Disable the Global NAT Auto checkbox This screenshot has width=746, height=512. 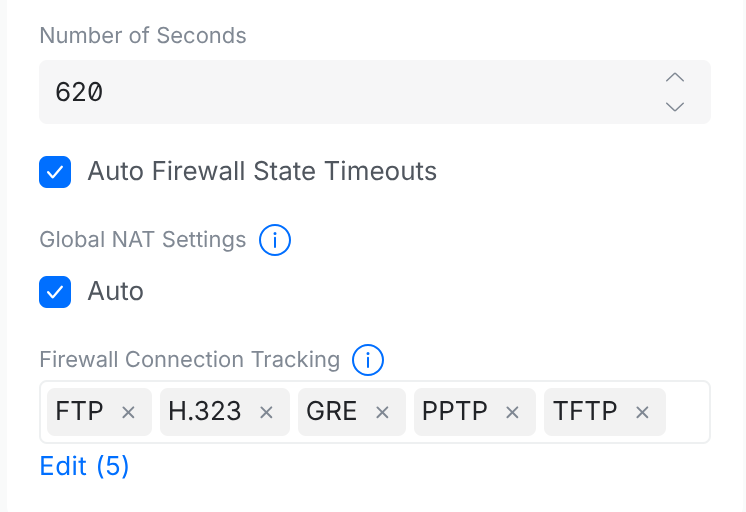pos(55,292)
